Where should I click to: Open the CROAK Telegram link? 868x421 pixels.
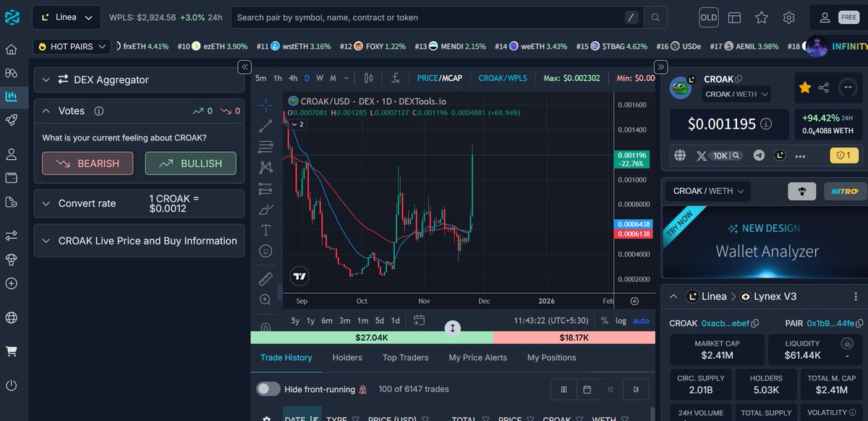click(x=759, y=156)
